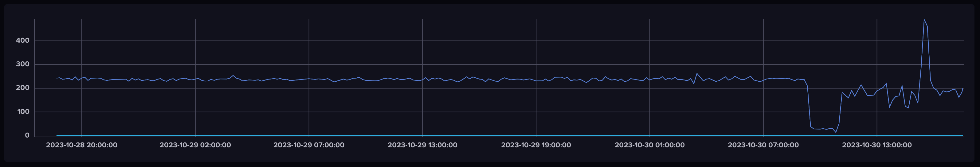Click the 2023-10-30 07:00:00 x-axis label
Screen dimensions: 980x167
click(763, 145)
